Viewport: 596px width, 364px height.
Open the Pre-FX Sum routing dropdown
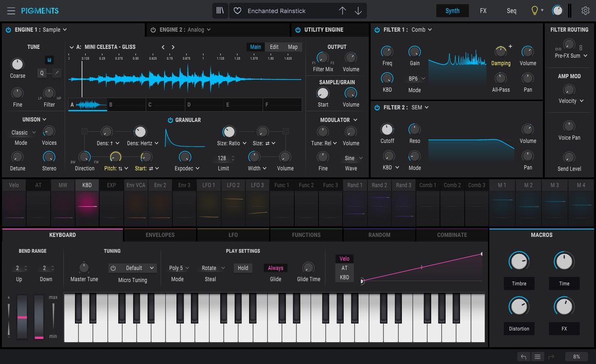tap(571, 56)
